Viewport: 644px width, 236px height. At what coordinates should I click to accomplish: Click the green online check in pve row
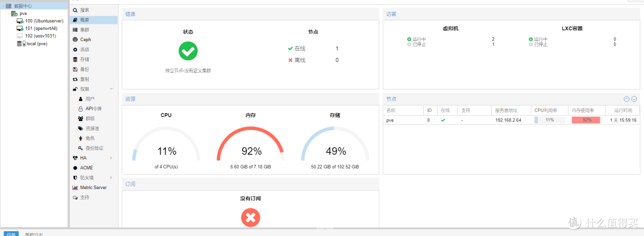[442, 120]
